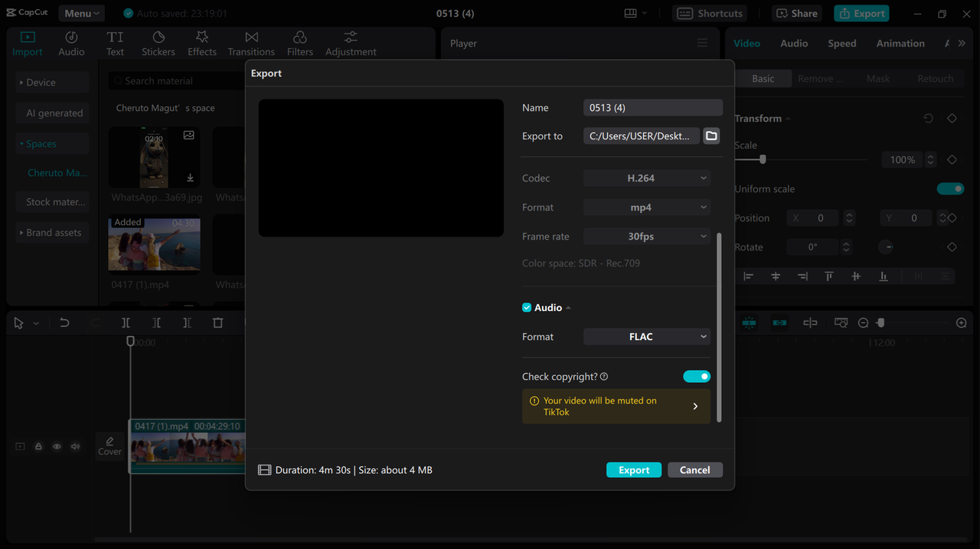Select the pointer selection tool in timeline
Viewport: 980px width, 549px height.
click(18, 323)
